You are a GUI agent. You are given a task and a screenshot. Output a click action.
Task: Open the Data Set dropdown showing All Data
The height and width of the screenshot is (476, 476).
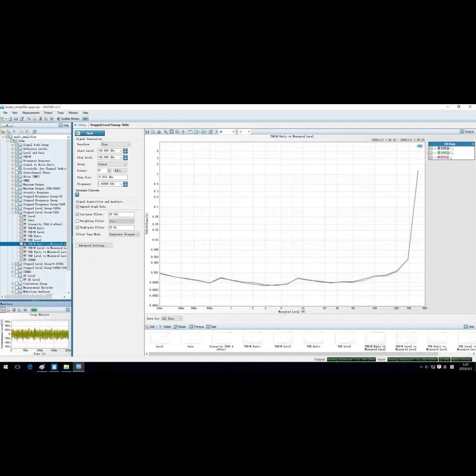tap(172, 319)
